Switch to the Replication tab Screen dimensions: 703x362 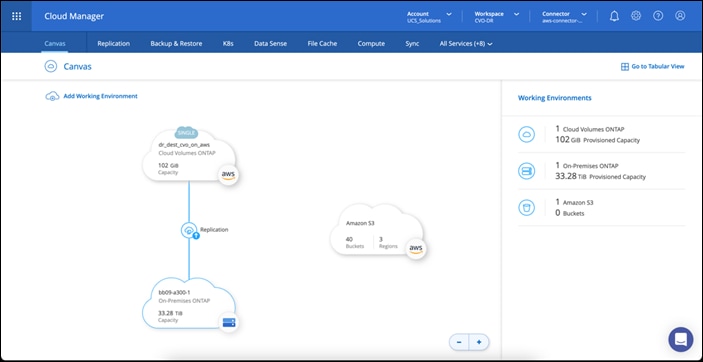[113, 44]
